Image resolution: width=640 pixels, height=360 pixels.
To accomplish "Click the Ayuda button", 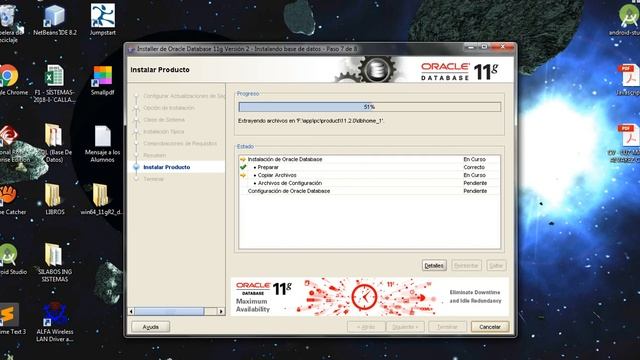I will (x=151, y=327).
